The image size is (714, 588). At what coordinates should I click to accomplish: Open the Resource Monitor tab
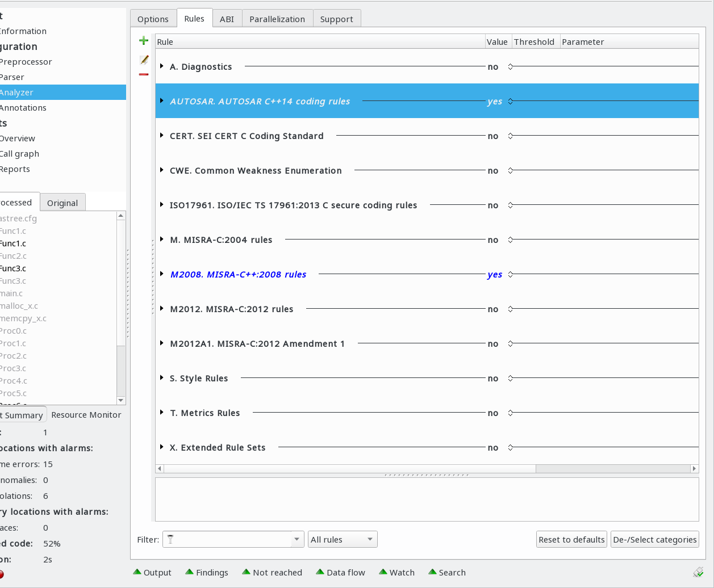click(x=86, y=415)
